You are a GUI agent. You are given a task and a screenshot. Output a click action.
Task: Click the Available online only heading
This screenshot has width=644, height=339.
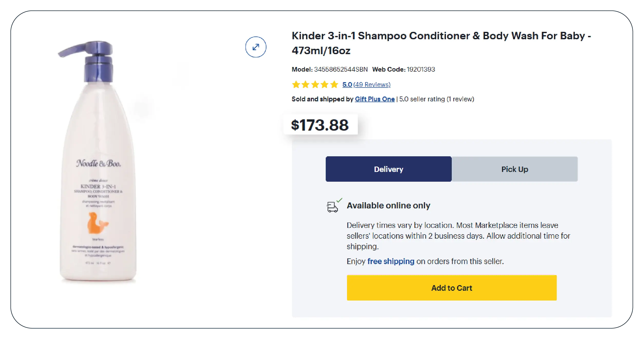pos(388,206)
